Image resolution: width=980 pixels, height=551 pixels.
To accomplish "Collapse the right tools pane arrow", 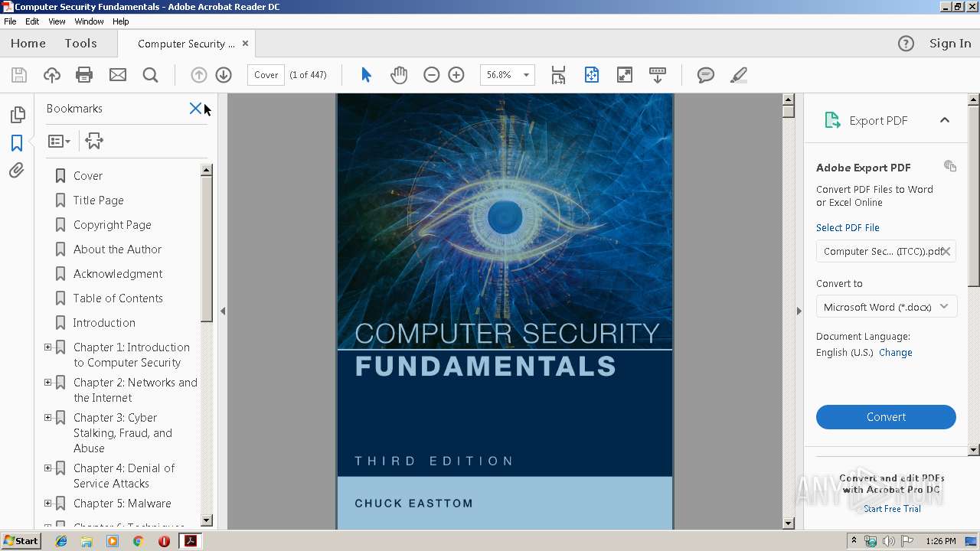I will pyautogui.click(x=799, y=311).
